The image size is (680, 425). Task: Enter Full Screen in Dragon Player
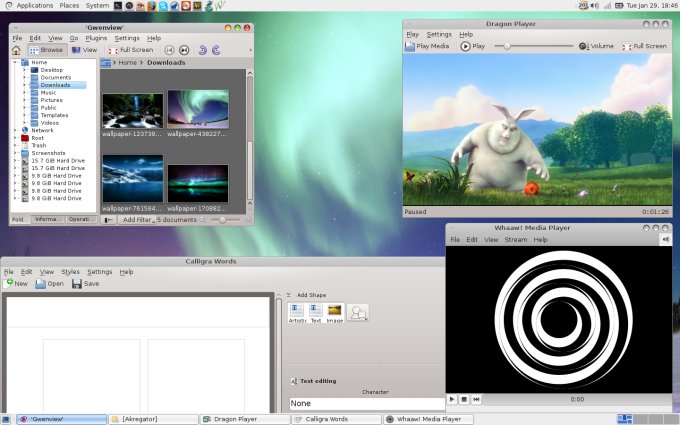(x=644, y=46)
